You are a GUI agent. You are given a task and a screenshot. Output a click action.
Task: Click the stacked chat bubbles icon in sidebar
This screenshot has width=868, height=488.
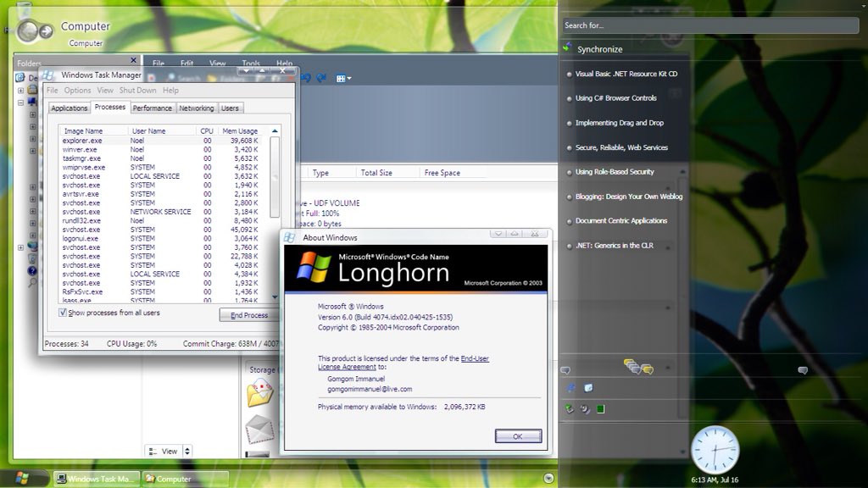coord(638,366)
